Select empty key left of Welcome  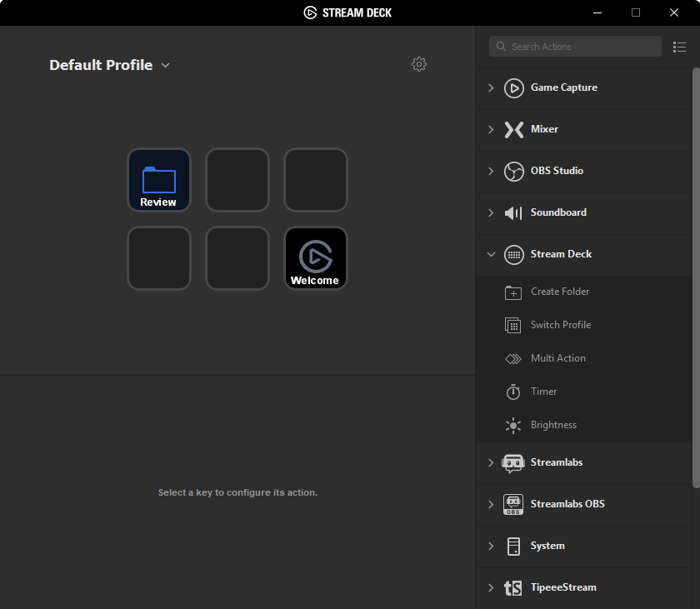click(237, 258)
